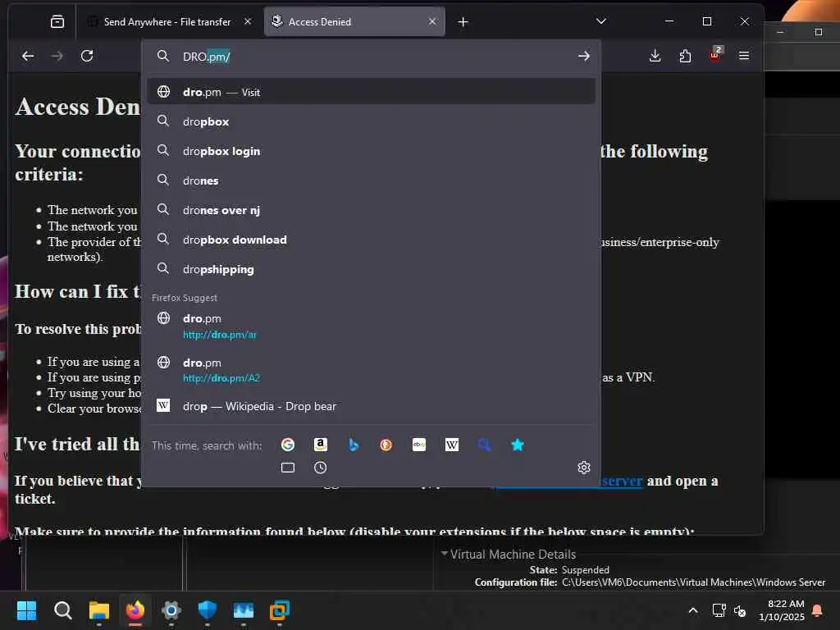Click the Go arrow in address bar
Viewport: 840px width, 630px height.
coord(584,57)
